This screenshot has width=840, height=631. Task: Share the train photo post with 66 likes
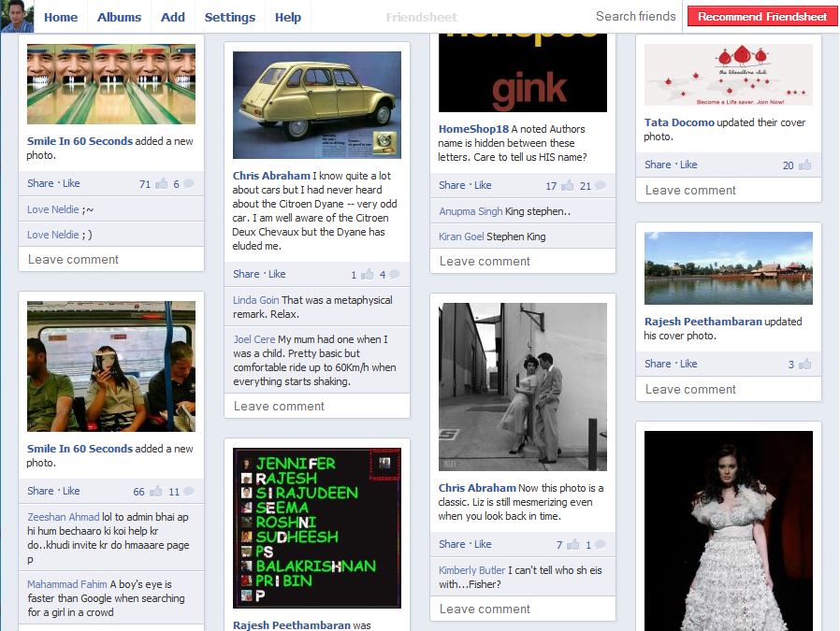tap(40, 491)
